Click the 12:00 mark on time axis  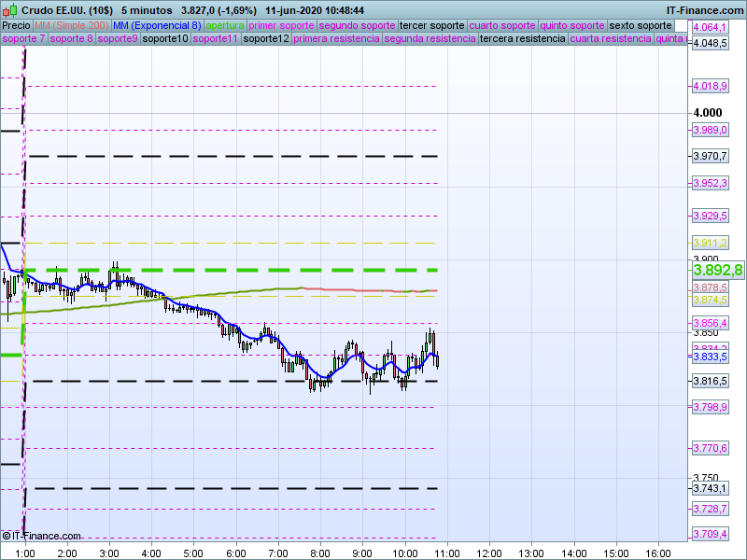click(x=489, y=553)
